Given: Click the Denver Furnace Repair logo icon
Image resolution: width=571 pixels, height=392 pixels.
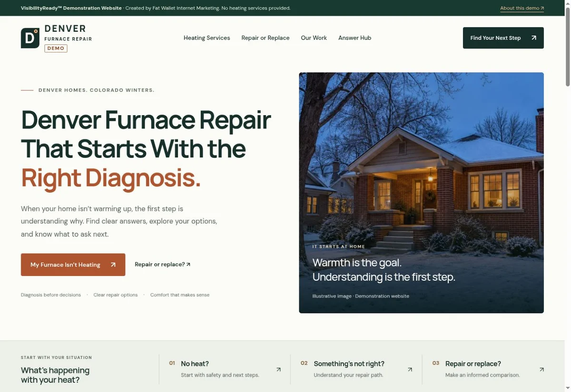Looking at the screenshot, I should [x=30, y=38].
